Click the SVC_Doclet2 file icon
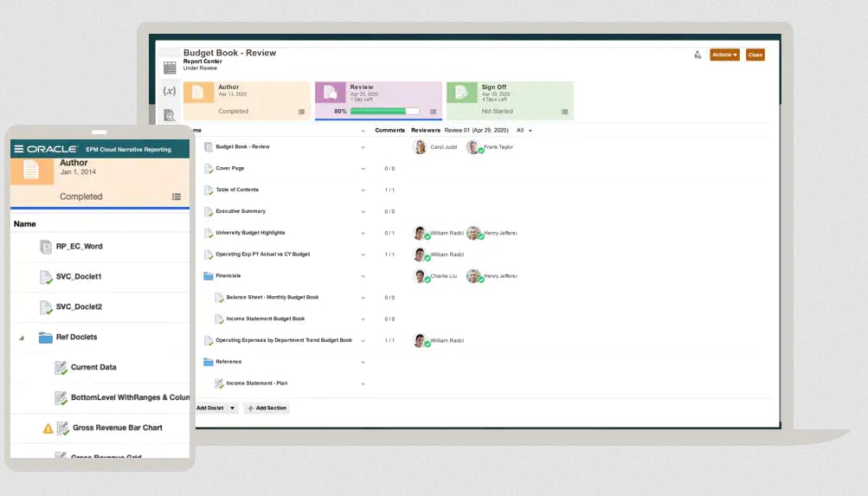The width and height of the screenshot is (868, 496). coord(45,306)
